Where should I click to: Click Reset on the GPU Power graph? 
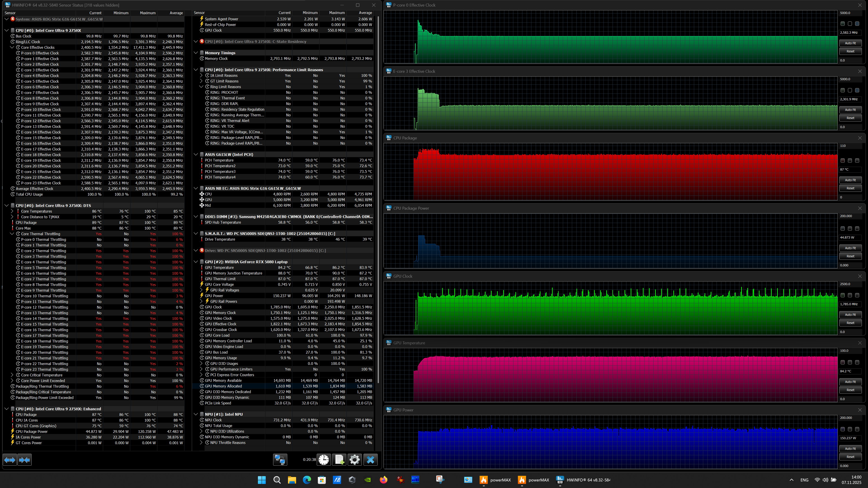pos(850,457)
